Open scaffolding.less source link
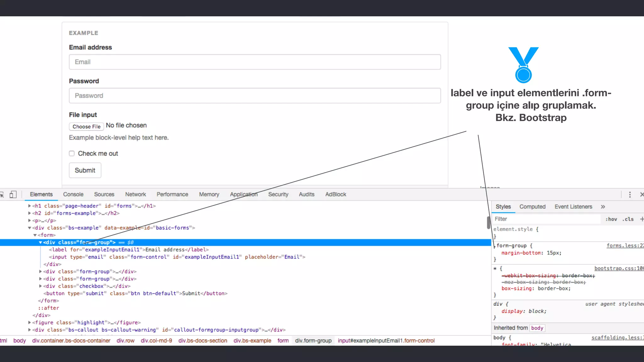The height and width of the screenshot is (362, 644). point(618,337)
